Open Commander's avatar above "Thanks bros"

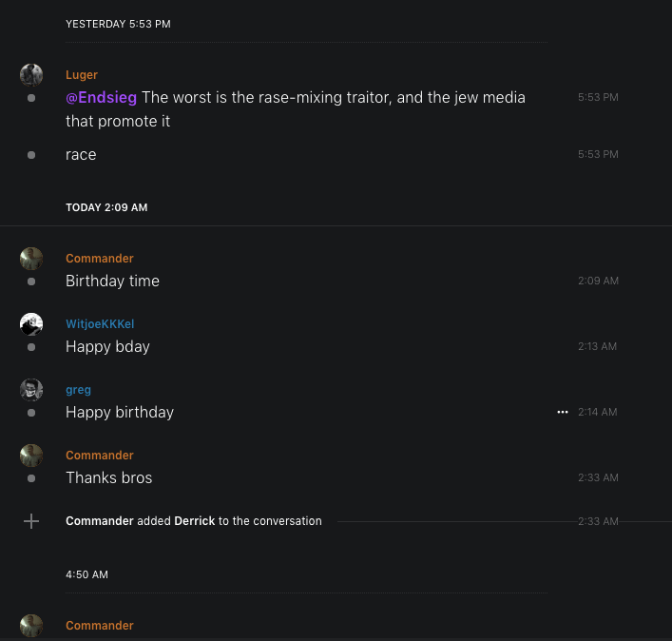[x=31, y=456]
